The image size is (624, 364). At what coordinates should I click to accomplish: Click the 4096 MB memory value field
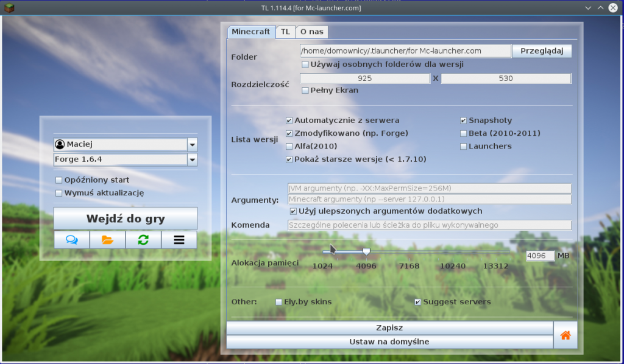[540, 256]
